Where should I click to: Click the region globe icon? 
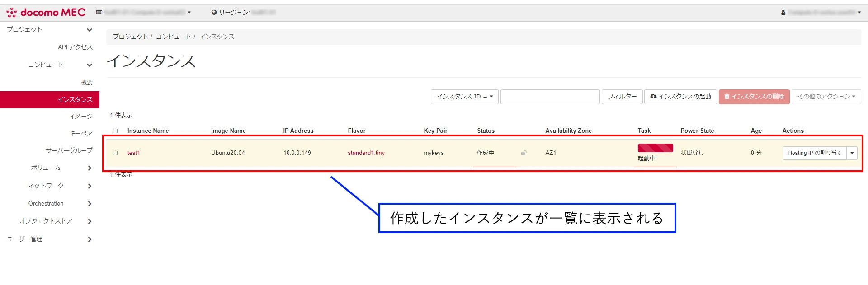[214, 13]
